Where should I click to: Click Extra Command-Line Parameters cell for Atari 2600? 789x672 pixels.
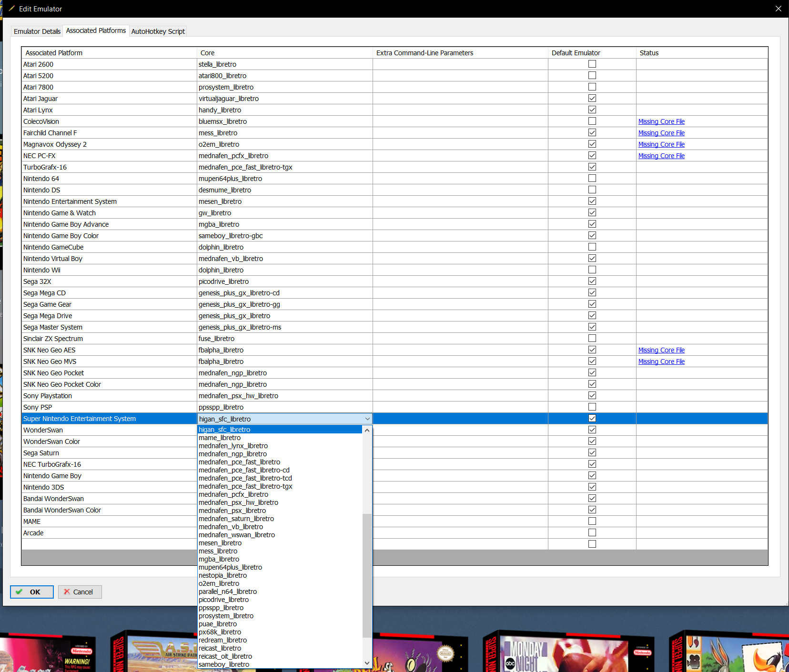click(x=460, y=64)
